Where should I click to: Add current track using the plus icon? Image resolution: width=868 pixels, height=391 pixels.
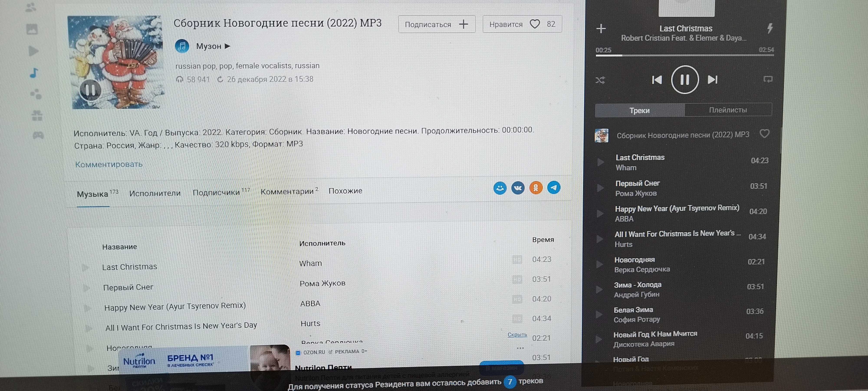(601, 29)
